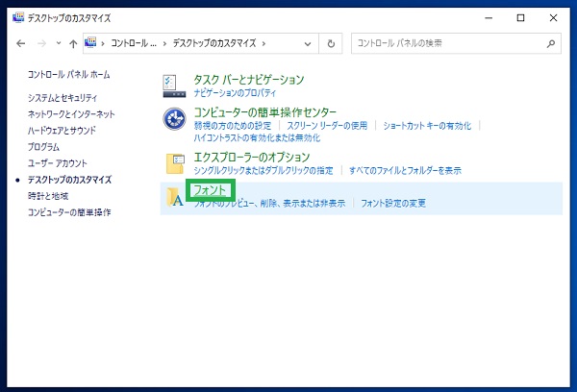
Task: Maximize the デスクトップのカスタマイズ window
Action: point(520,17)
